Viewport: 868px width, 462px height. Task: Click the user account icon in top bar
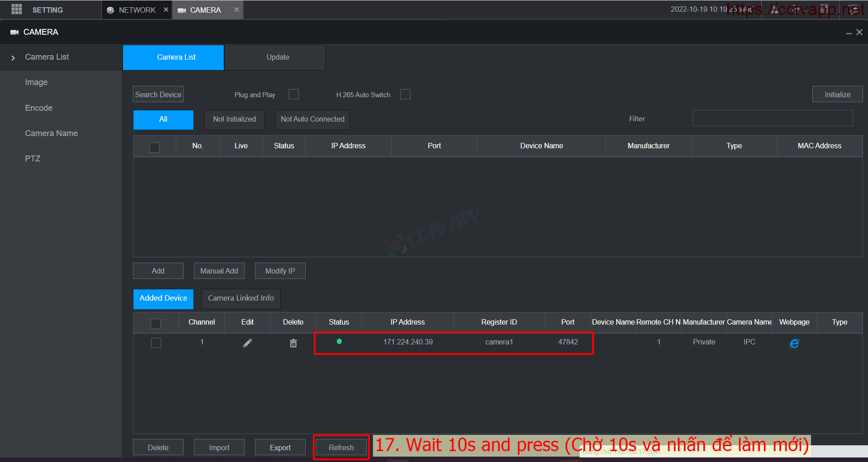point(775,9)
